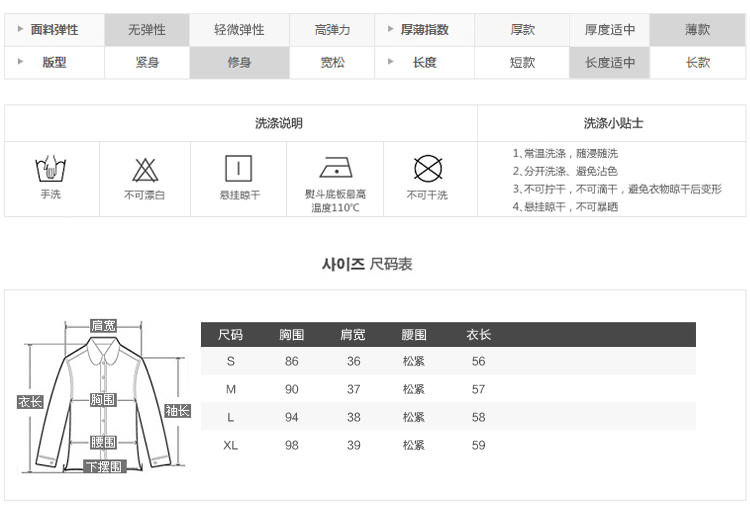Click the iron temperature 110℃ icon

click(335, 167)
